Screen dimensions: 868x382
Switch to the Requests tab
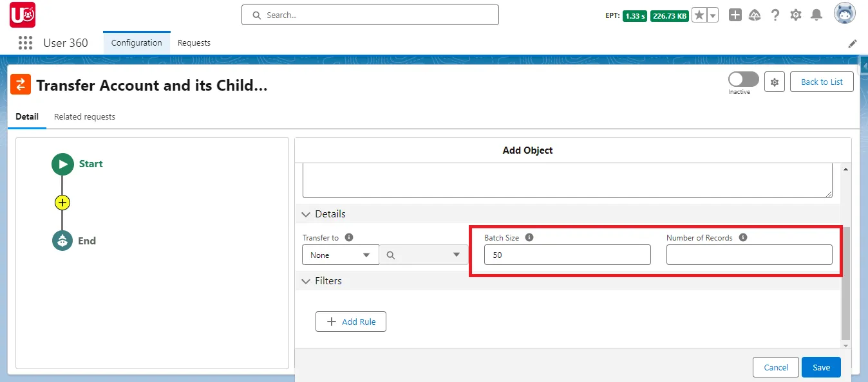(x=194, y=42)
